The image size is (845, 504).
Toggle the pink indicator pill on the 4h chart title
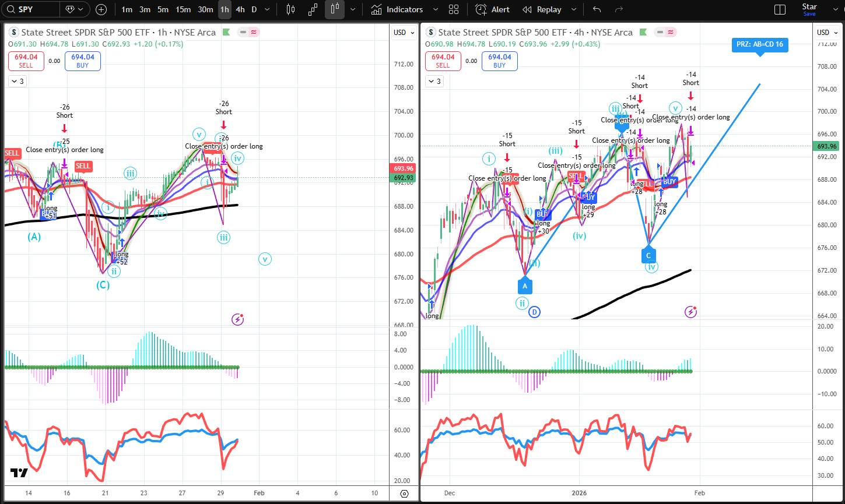tap(670, 33)
